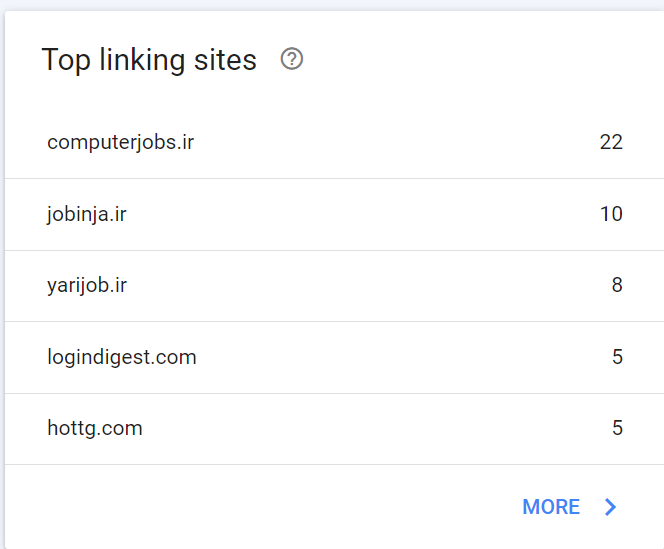Viewport: 664px width, 549px height.
Task: Click the help icon beside Top linking sites
Action: [x=292, y=59]
